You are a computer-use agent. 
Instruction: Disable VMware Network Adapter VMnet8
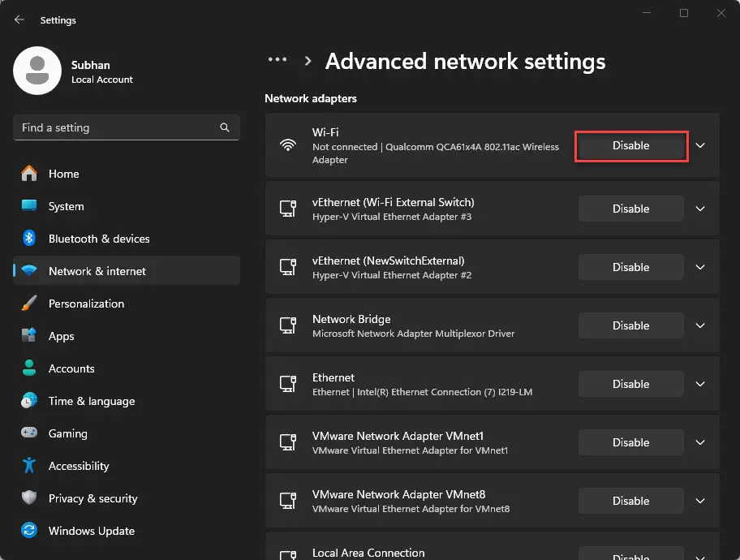[x=630, y=501]
